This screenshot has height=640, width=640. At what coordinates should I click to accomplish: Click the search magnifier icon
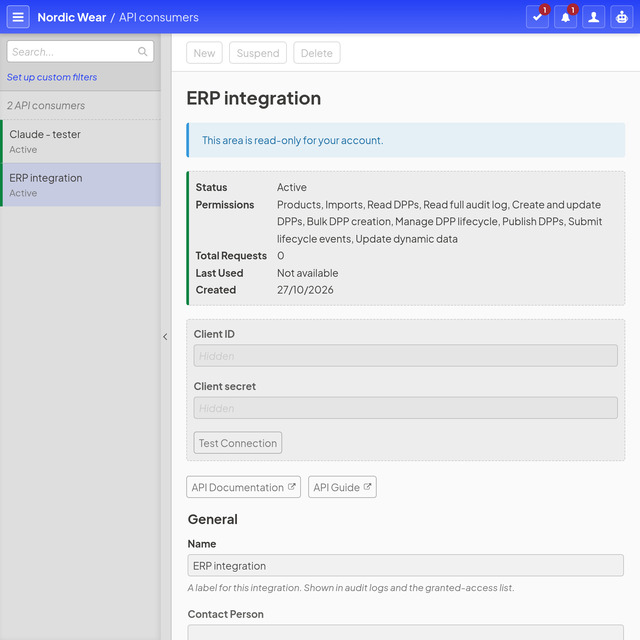click(x=142, y=51)
